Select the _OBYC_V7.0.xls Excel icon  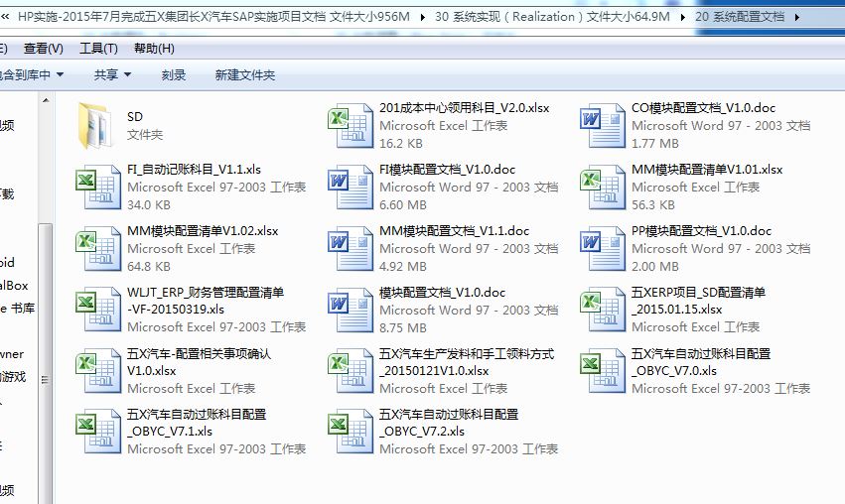point(603,371)
